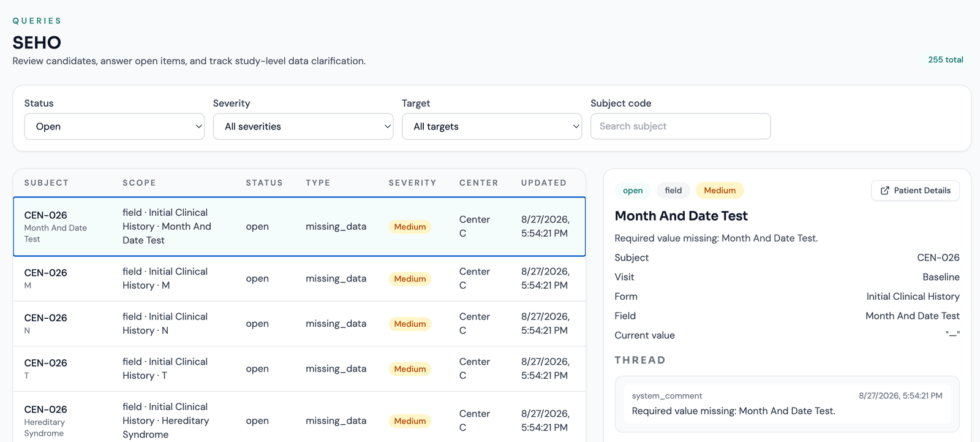Viewport: 980px width, 442px height.
Task: Click the thread timestamp 8/27/2026, 5:54:21 PM
Action: [900, 396]
